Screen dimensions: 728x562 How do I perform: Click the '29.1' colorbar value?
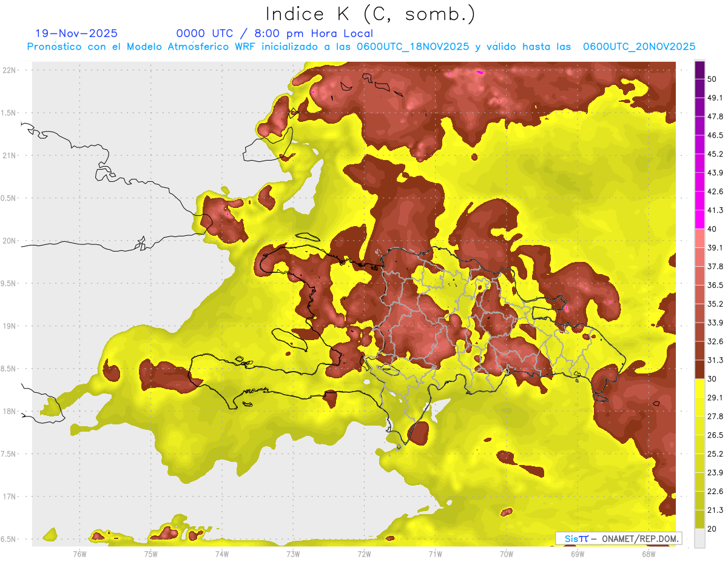click(x=716, y=398)
